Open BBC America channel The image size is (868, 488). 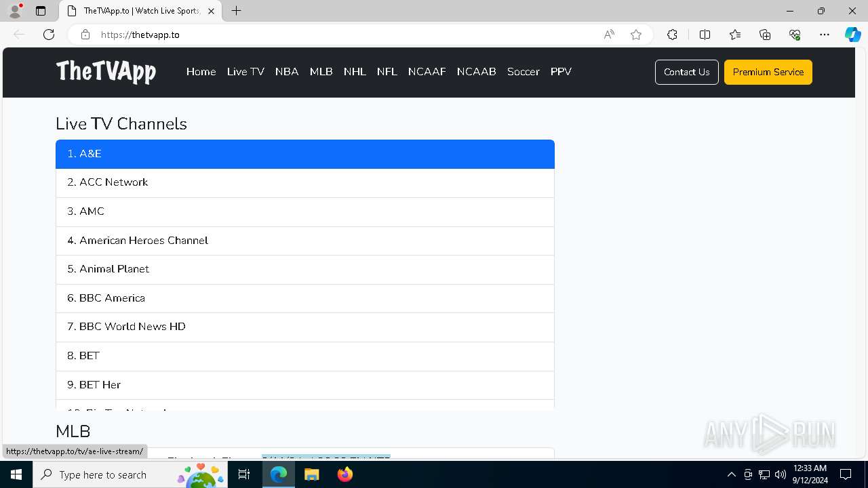[305, 298]
